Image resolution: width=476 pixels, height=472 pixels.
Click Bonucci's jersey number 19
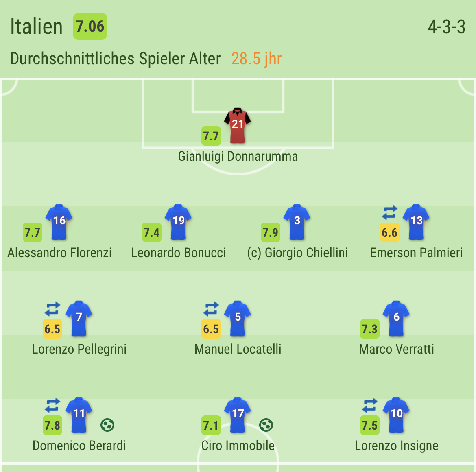[x=178, y=222]
